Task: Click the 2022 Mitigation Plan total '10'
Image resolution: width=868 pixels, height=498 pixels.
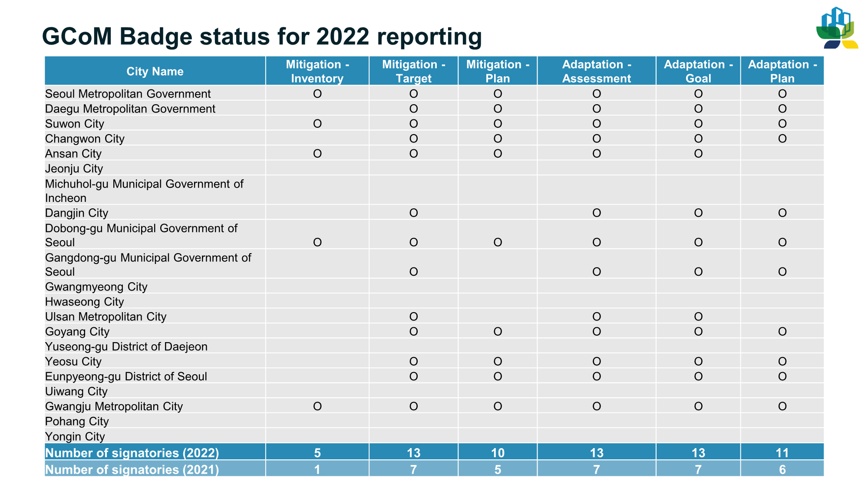Action: (498, 453)
